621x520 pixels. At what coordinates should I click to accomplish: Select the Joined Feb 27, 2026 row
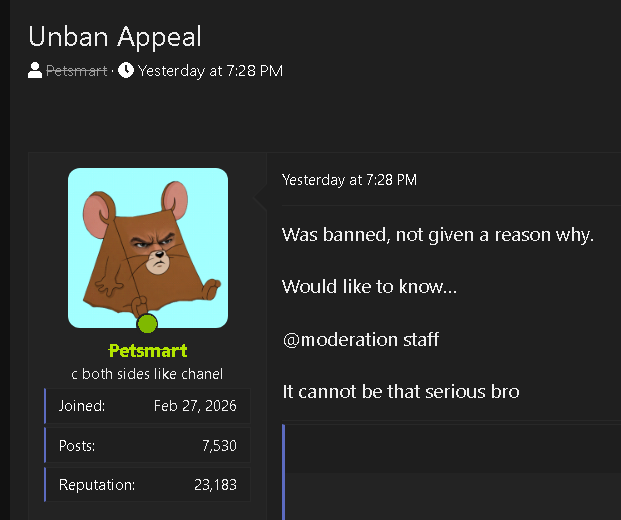pos(147,406)
